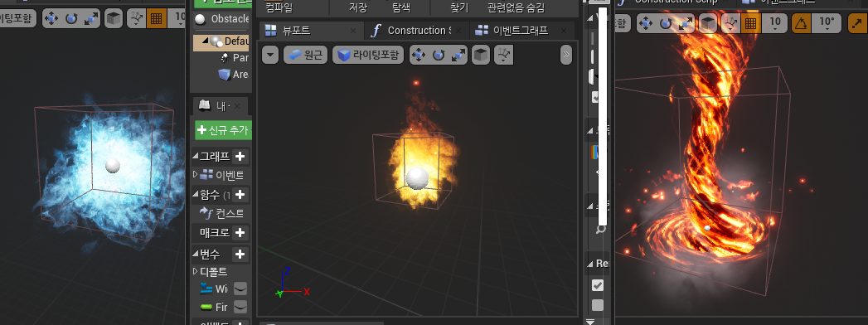This screenshot has height=325, width=868.
Task: Select translate mode in right viewport
Action: [646, 23]
